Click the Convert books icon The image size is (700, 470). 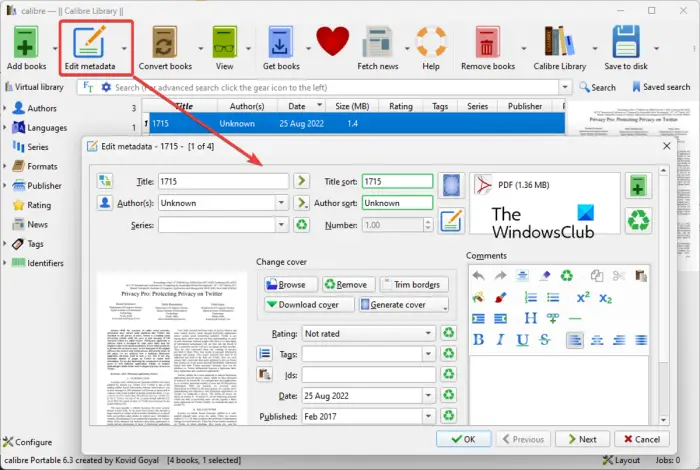pos(165,42)
